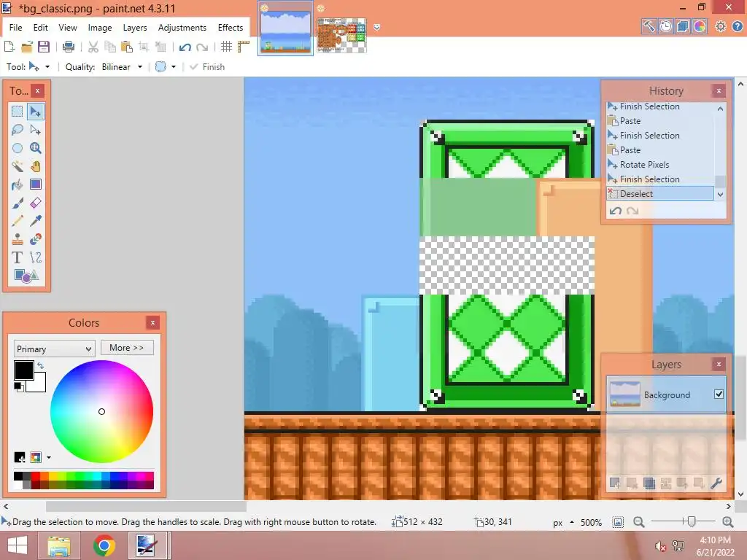This screenshot has width=747, height=560.
Task: Select the Paint Bucket tool
Action: (18, 184)
